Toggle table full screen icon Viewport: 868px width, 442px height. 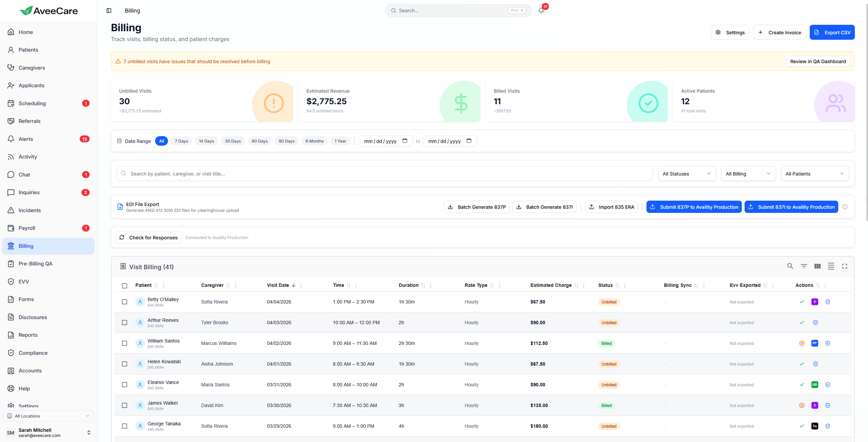click(844, 266)
